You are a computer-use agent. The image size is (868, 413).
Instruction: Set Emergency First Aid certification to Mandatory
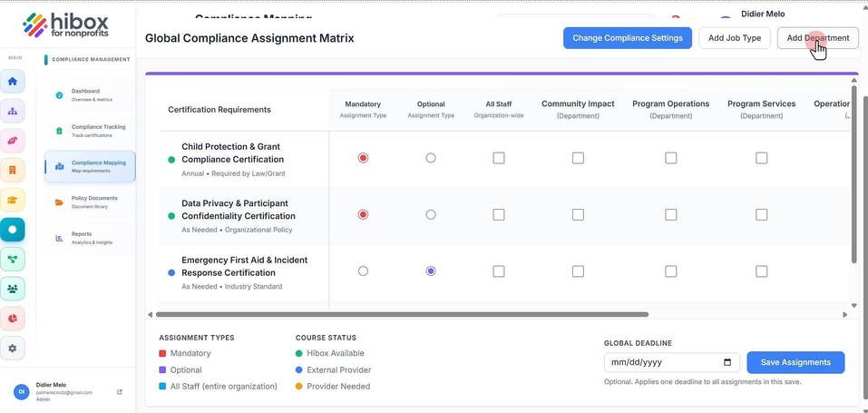[363, 271]
